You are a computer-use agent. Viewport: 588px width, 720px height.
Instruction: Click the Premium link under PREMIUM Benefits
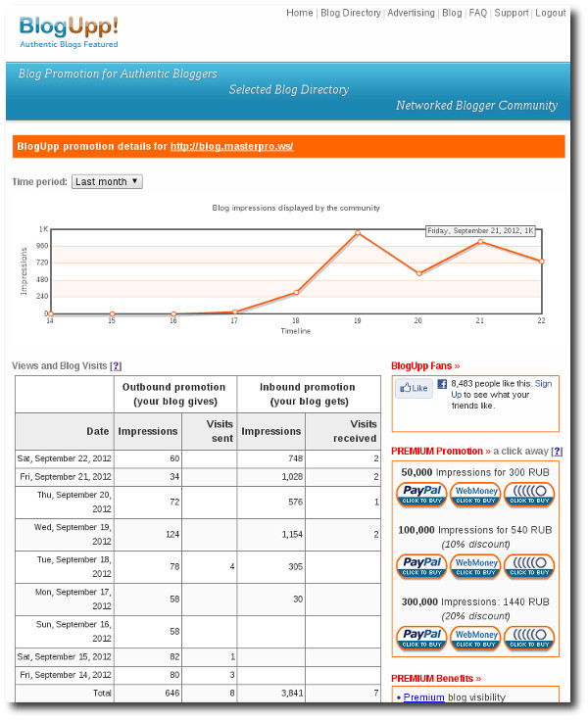(423, 697)
